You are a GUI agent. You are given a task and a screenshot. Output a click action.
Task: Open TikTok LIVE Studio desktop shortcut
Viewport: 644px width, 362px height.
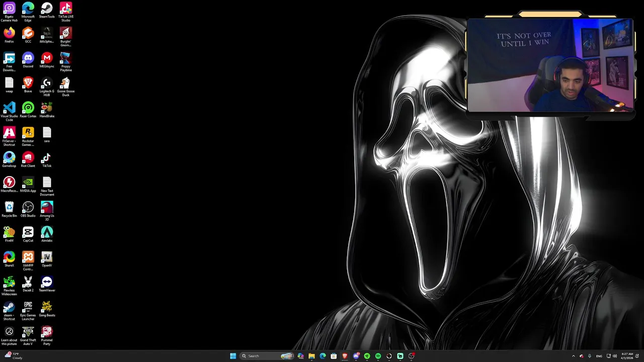point(65,12)
